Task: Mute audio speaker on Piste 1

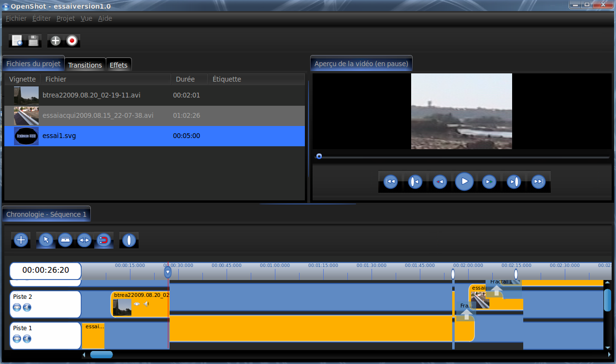Action: [27, 339]
